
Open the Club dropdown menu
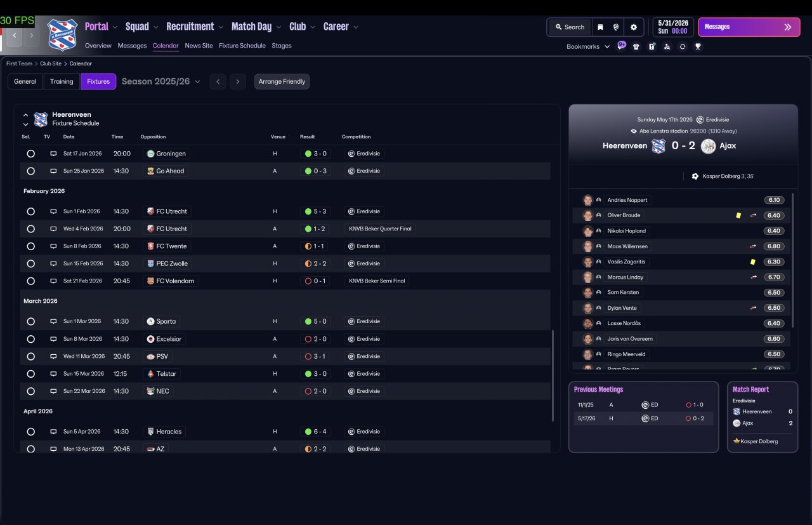click(303, 27)
